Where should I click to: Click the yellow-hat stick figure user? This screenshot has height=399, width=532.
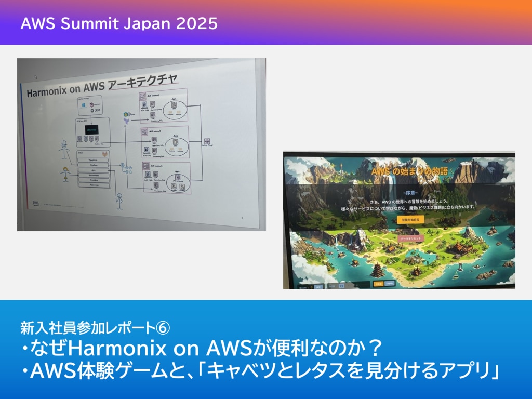coord(65,174)
